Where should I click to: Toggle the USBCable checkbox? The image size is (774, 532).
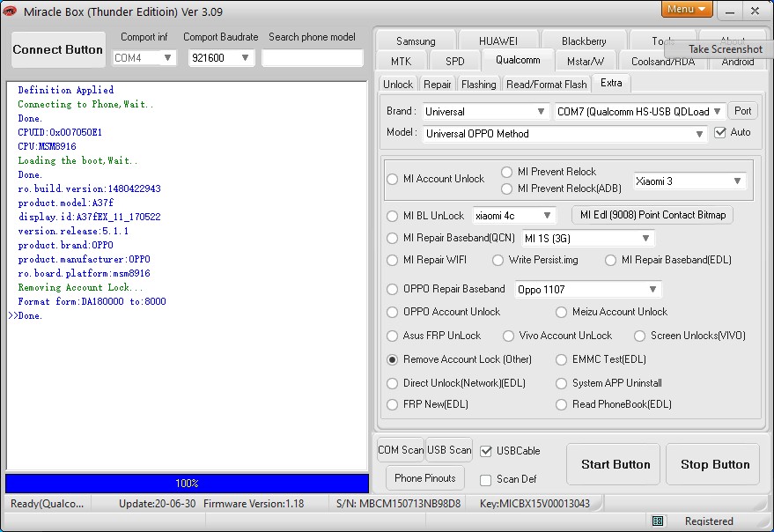[486, 451]
